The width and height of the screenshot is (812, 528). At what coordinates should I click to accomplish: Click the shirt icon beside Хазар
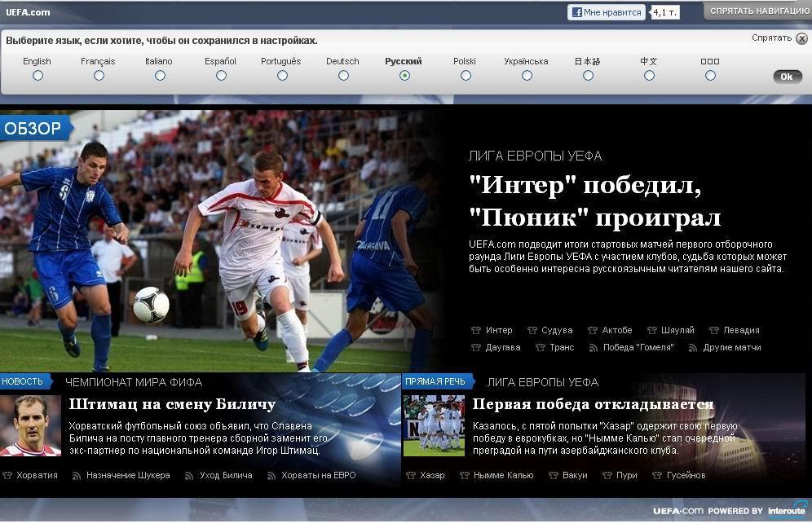click(410, 476)
